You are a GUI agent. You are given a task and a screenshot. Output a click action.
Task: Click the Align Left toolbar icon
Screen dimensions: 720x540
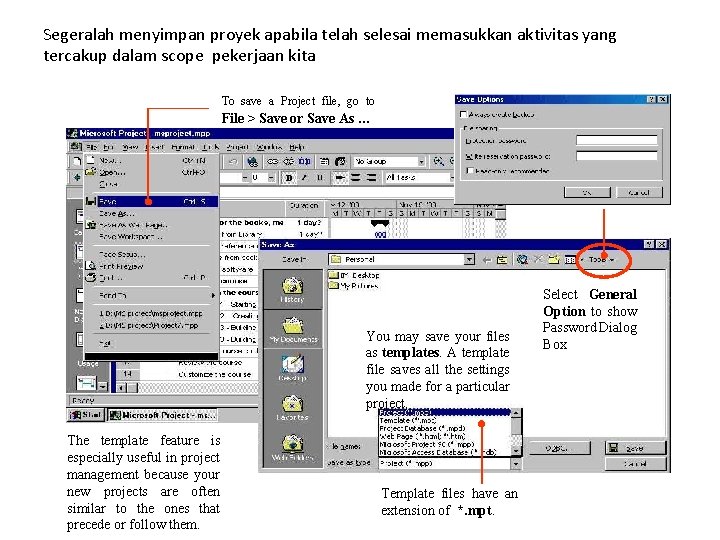[340, 178]
